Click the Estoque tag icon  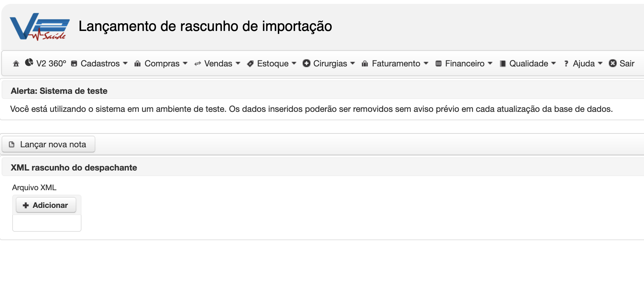coord(250,64)
